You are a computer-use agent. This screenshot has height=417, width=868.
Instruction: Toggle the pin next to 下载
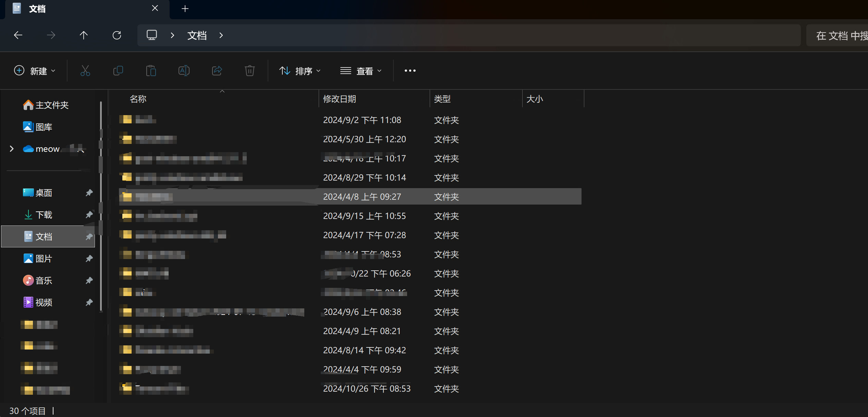89,214
